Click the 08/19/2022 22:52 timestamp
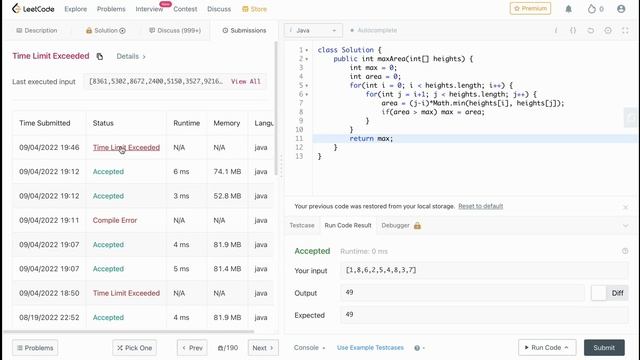The width and height of the screenshot is (640, 360). (x=49, y=317)
